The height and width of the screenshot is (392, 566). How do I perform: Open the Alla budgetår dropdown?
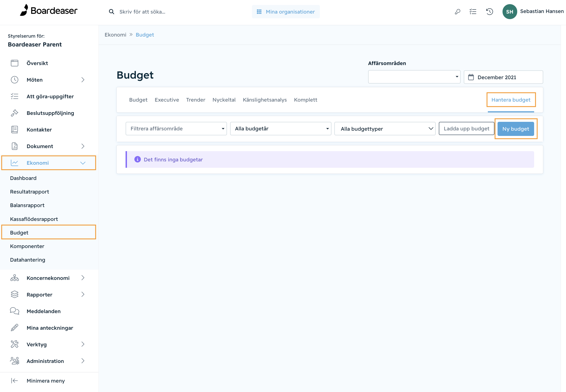(281, 129)
